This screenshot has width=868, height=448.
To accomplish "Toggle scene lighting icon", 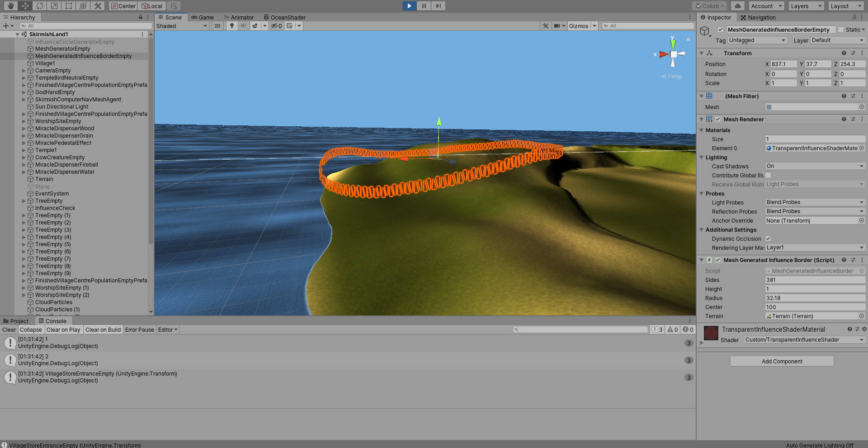I will [x=232, y=26].
